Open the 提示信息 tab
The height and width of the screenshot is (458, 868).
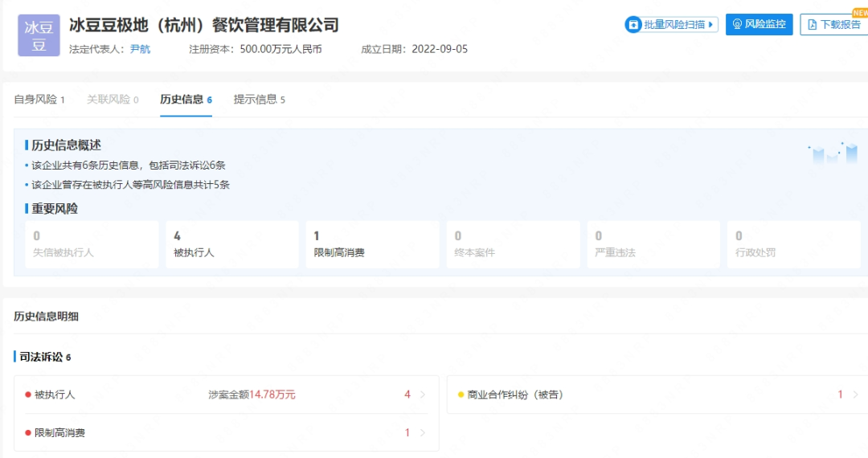[259, 100]
